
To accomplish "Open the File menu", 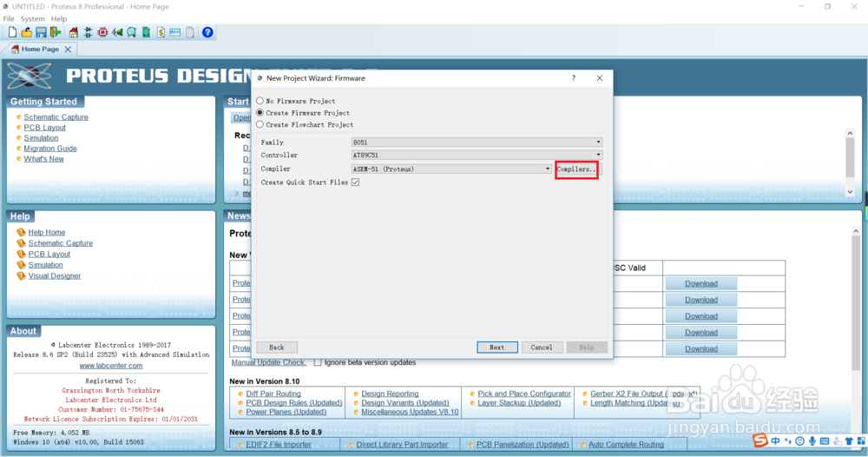I will (x=9, y=19).
